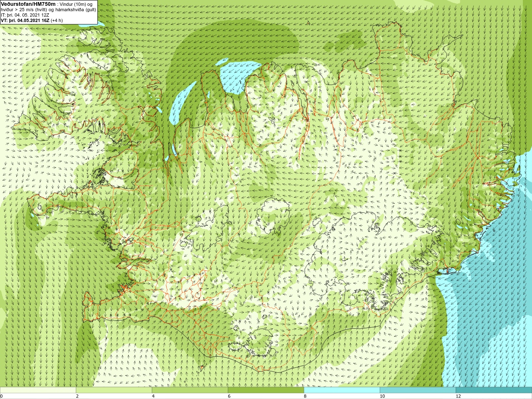Click the 'Vindur (10m) og' legend text
This screenshot has width=532, height=399.
[x=76, y=4]
